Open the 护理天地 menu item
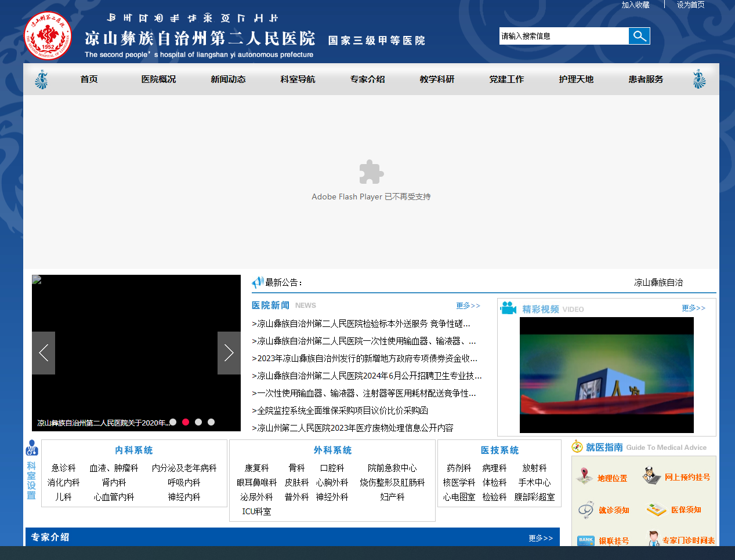The height and width of the screenshot is (560, 735). coord(576,79)
